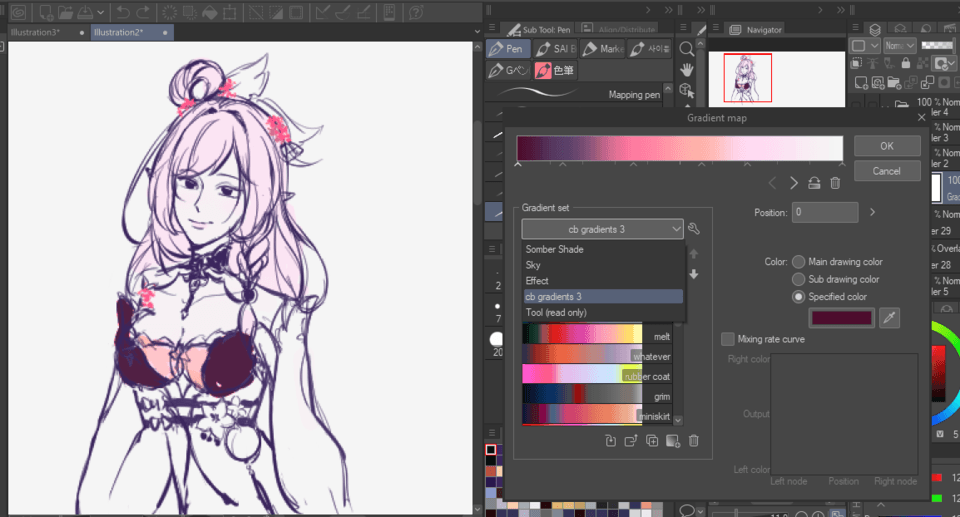The image size is (960, 517).
Task: Cancel the Gradient map dialog
Action: pos(887,171)
